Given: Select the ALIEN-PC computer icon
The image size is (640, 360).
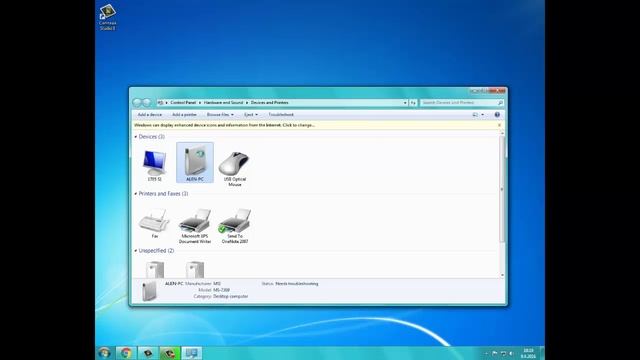Looking at the screenshot, I should click(195, 162).
